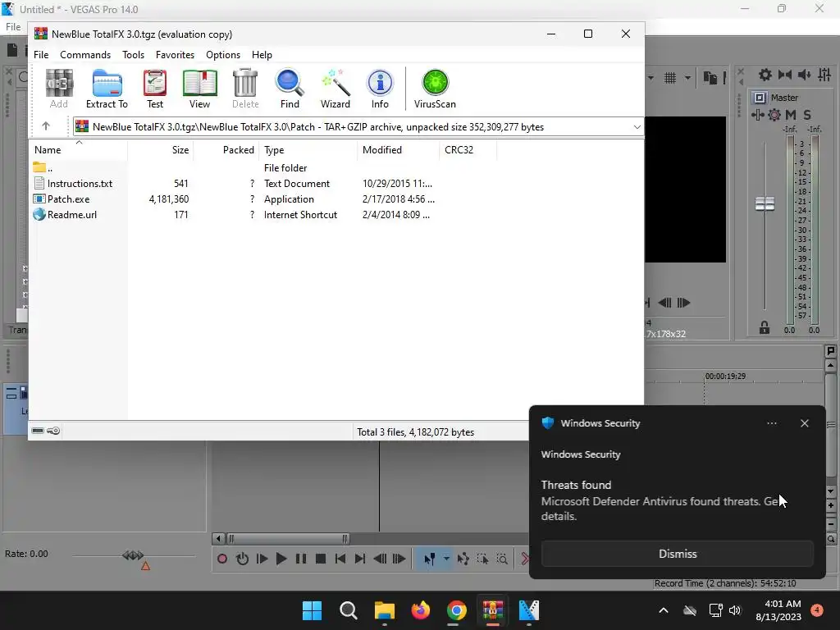Show hidden system tray icons
840x630 pixels.
663,610
